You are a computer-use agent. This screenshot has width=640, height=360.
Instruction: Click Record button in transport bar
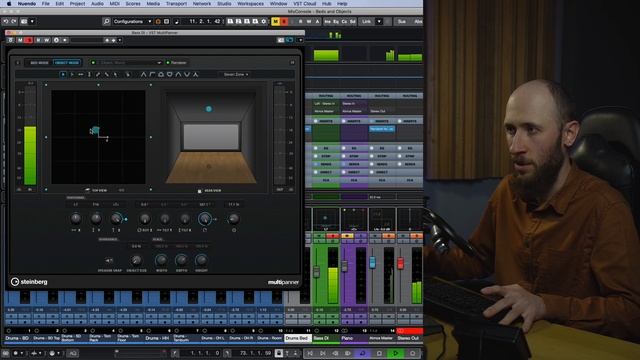coord(412,353)
